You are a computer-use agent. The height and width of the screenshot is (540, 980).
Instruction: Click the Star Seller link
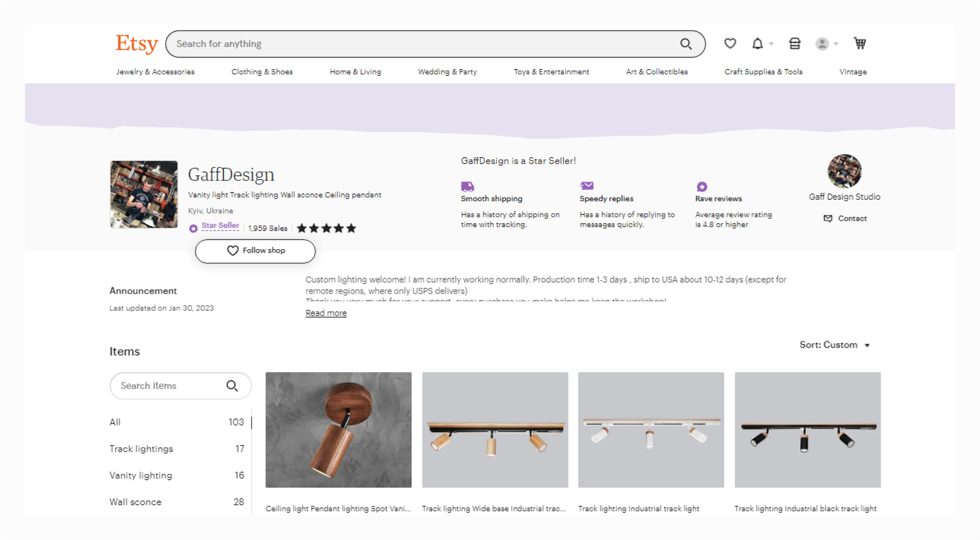tap(220, 226)
